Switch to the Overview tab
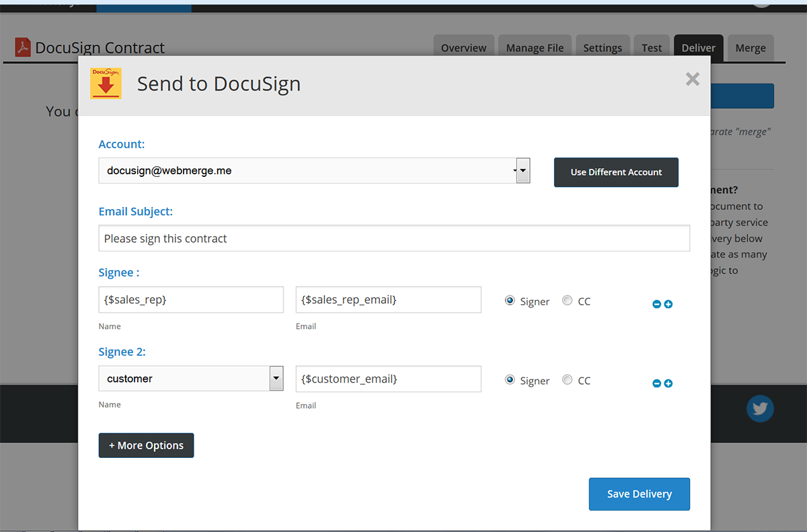This screenshot has height=532, width=807. (463, 48)
